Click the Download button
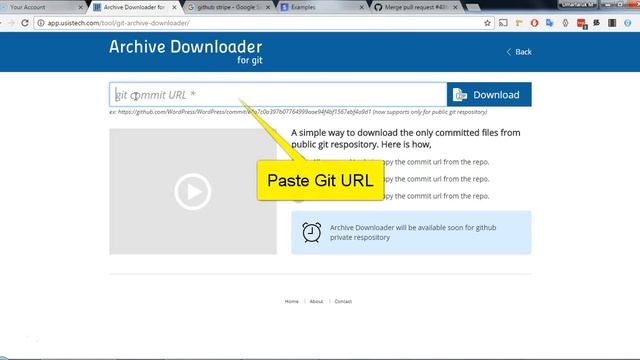This screenshot has height=360, width=640. 489,95
